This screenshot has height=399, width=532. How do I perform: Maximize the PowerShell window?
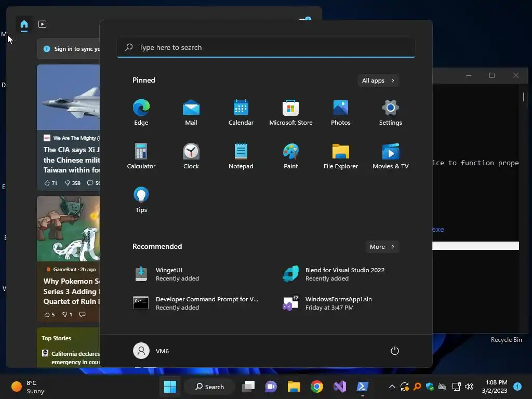click(492, 75)
